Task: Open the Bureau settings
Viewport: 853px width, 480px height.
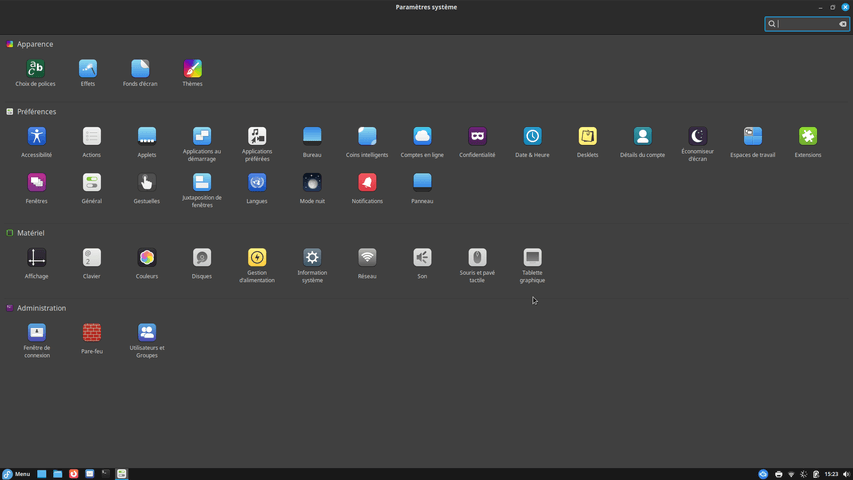Action: click(312, 143)
